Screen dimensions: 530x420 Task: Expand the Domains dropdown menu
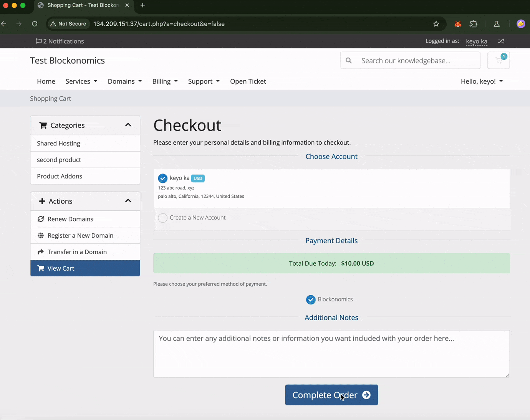click(125, 81)
